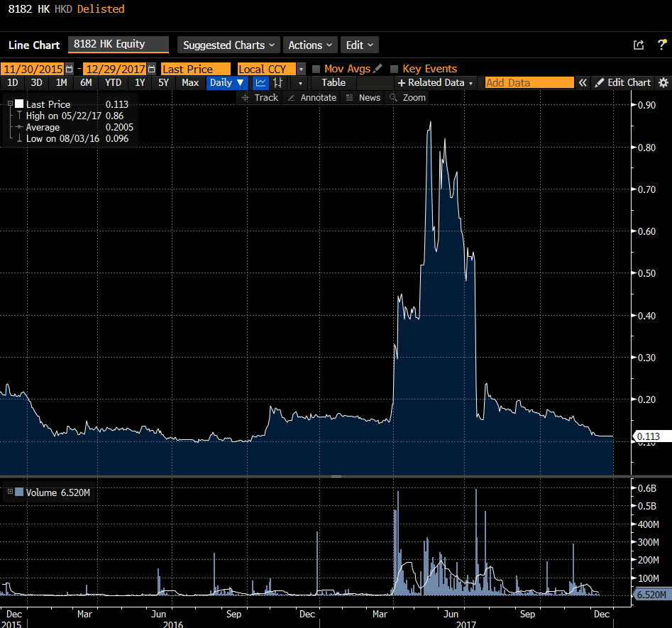
Task: Select the 1Y time range
Action: [x=140, y=83]
